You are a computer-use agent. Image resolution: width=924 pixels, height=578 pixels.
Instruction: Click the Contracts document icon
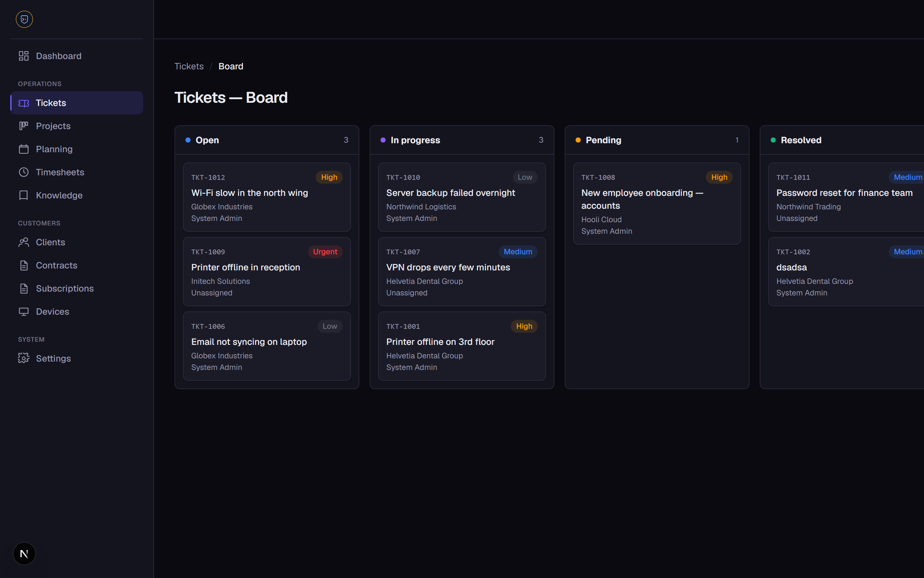(x=24, y=265)
